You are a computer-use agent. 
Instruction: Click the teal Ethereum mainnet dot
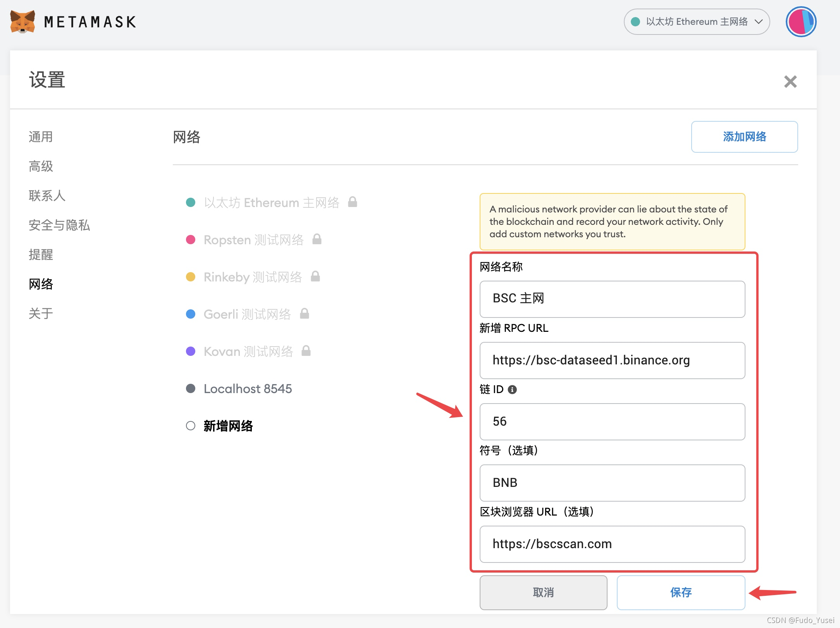click(191, 202)
